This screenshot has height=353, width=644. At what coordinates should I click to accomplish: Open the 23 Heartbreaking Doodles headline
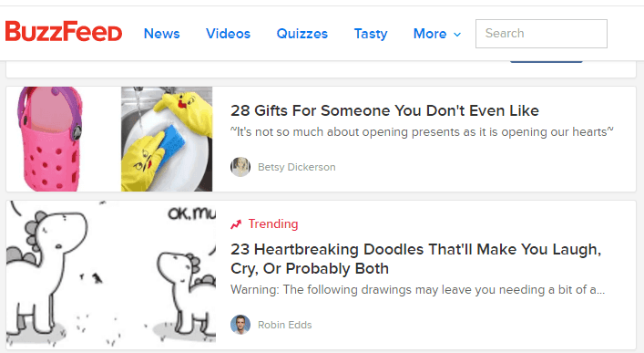[x=415, y=259]
